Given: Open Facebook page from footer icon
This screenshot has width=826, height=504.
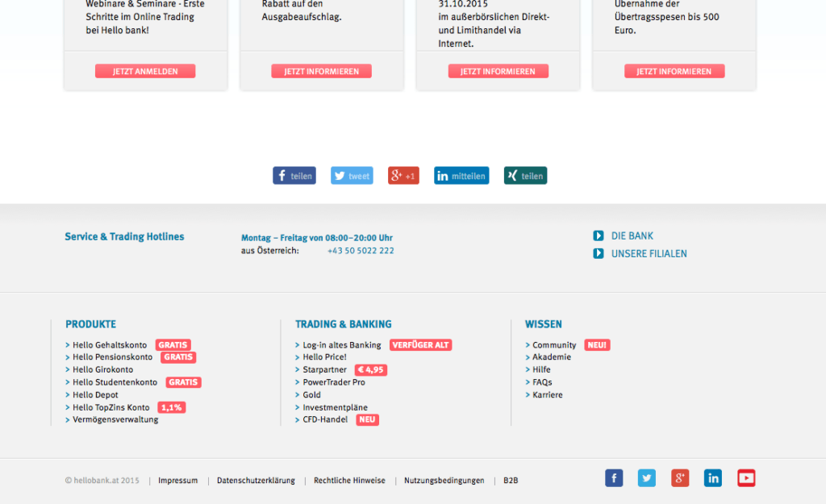Looking at the screenshot, I should point(614,478).
